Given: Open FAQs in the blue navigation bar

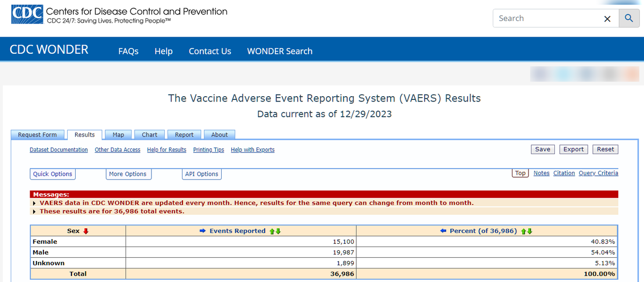Looking at the screenshot, I should [x=128, y=51].
